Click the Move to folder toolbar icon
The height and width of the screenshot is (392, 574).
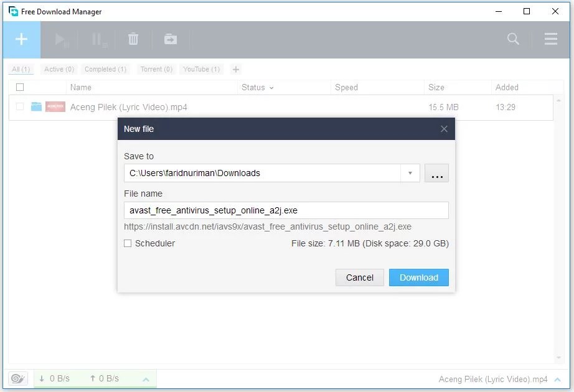click(x=171, y=39)
